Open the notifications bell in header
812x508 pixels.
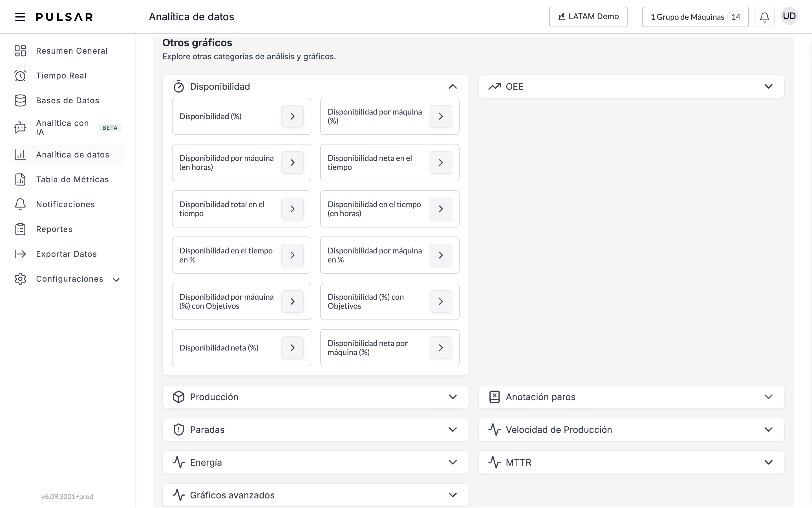point(764,17)
